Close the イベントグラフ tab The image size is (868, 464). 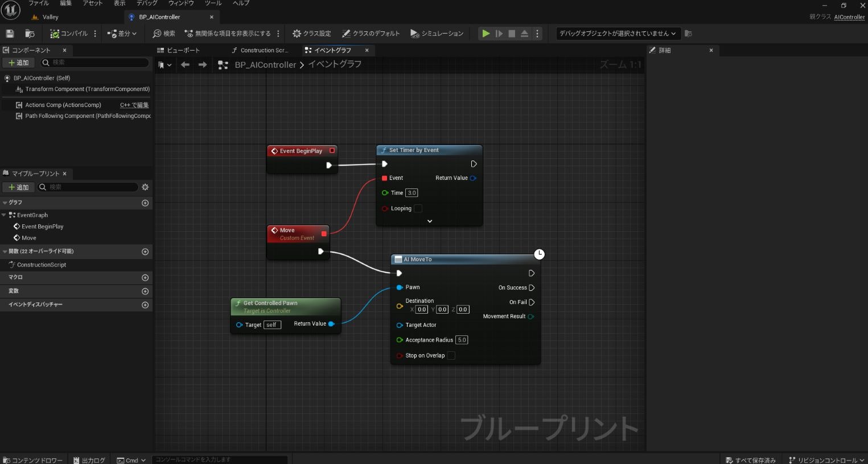click(x=367, y=50)
